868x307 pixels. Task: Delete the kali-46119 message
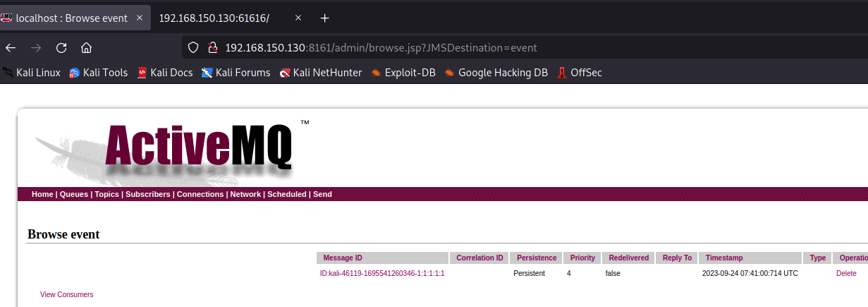coord(846,273)
